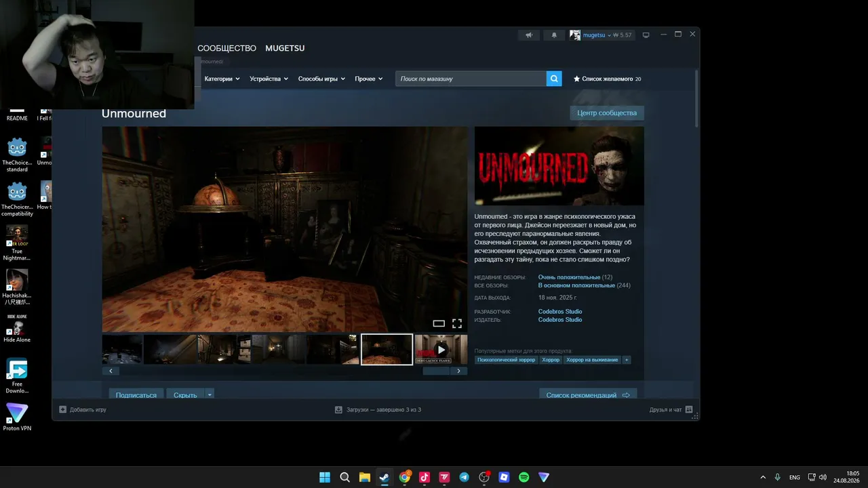This screenshot has height=488, width=868.
Task: Open Roblox from the taskbar
Action: 504,477
